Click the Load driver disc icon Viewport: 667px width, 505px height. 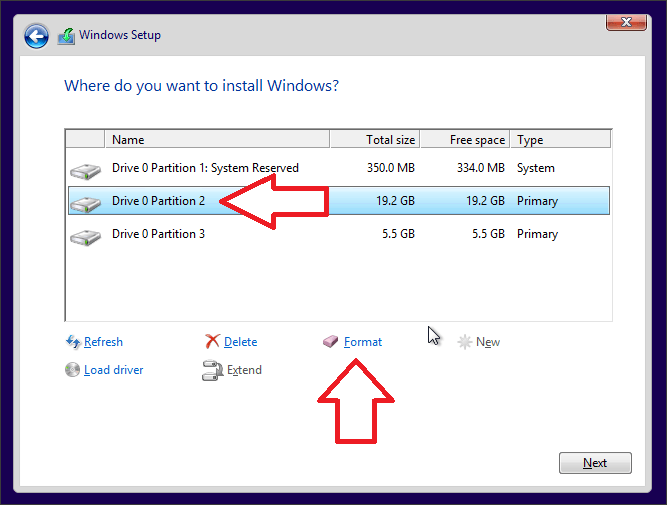72,370
